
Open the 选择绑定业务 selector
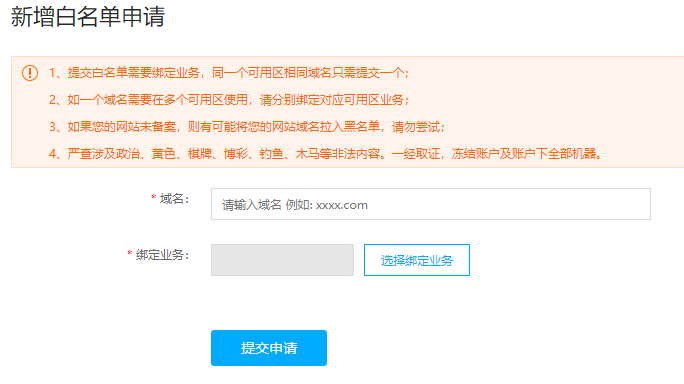tap(417, 260)
